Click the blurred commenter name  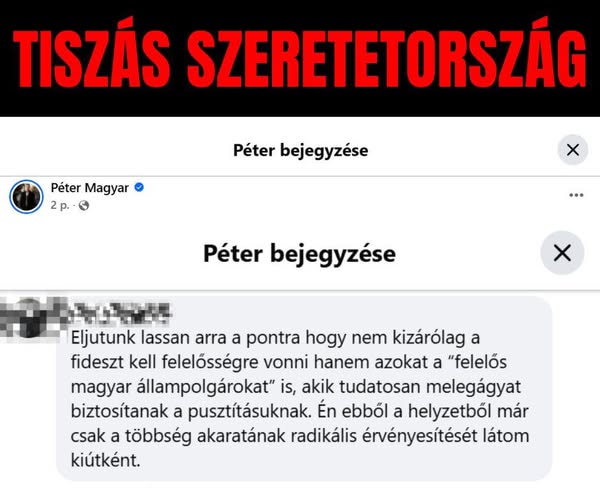click(x=121, y=314)
